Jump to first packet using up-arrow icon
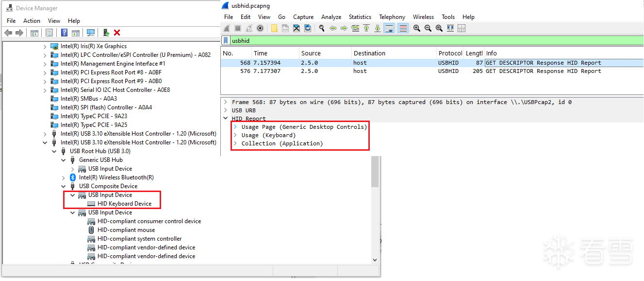 click(366, 29)
